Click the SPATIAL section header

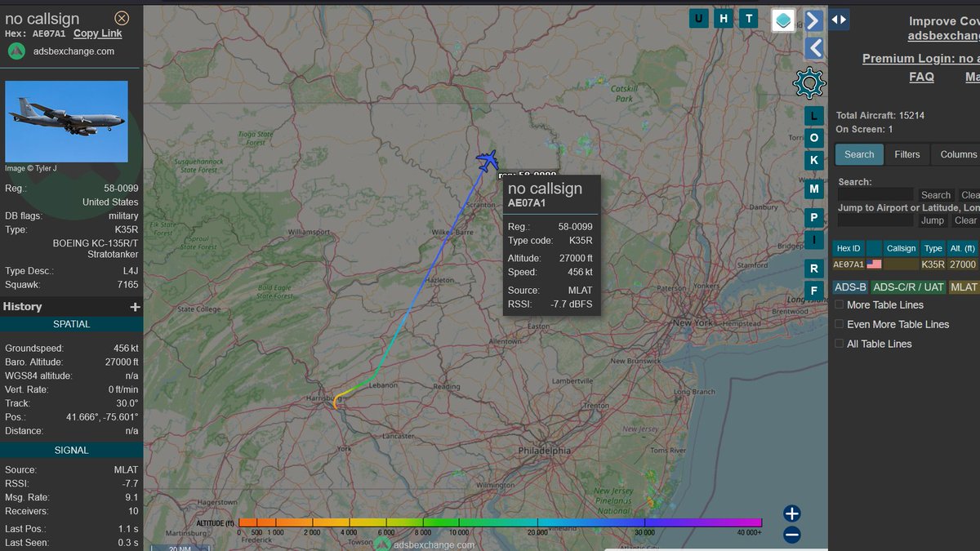coord(72,324)
